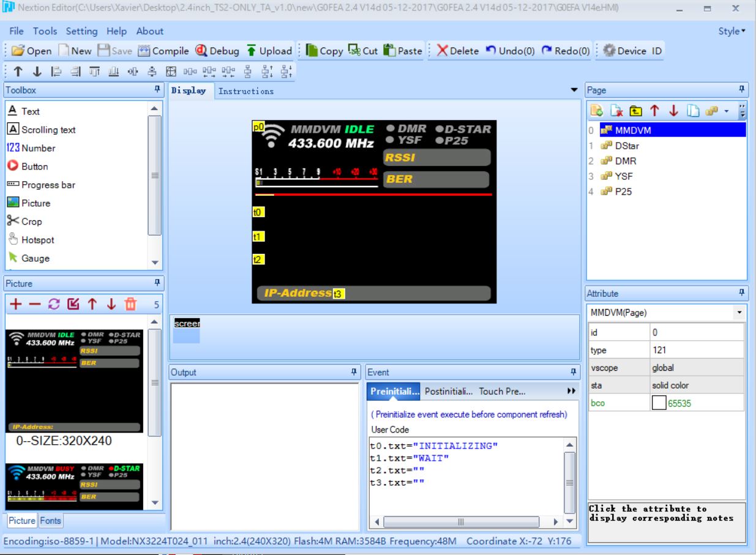Image resolution: width=756 pixels, height=555 pixels.
Task: Expand the display area tab dropdown arrow
Action: click(574, 91)
